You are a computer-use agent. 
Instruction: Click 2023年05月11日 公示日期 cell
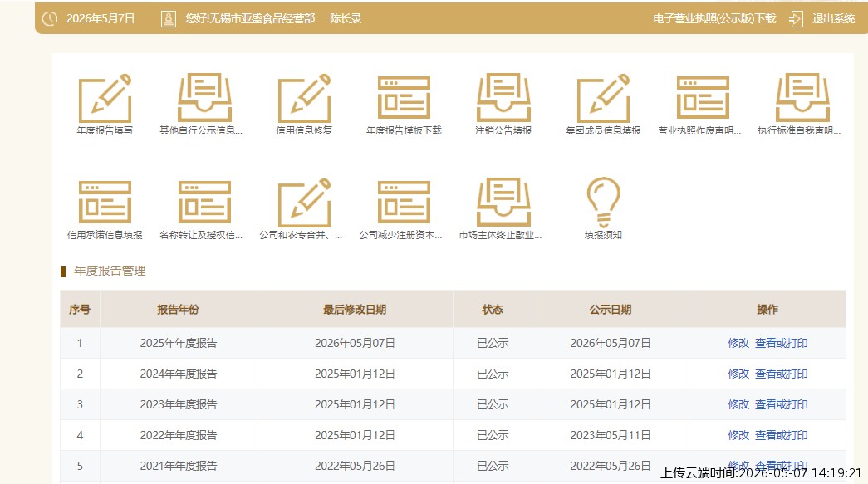[x=610, y=435]
